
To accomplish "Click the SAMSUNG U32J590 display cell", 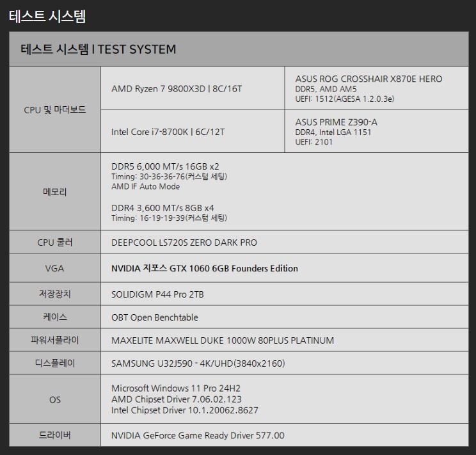I will [x=198, y=363].
